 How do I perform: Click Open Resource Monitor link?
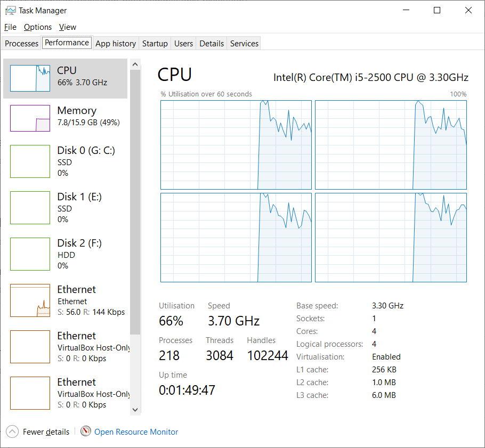click(x=136, y=432)
